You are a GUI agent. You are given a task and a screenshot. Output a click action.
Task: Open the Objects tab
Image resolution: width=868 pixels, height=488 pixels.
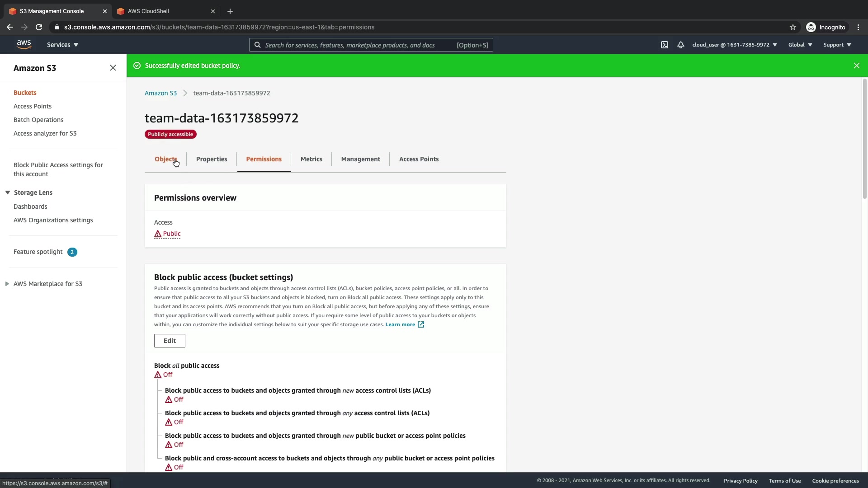165,159
